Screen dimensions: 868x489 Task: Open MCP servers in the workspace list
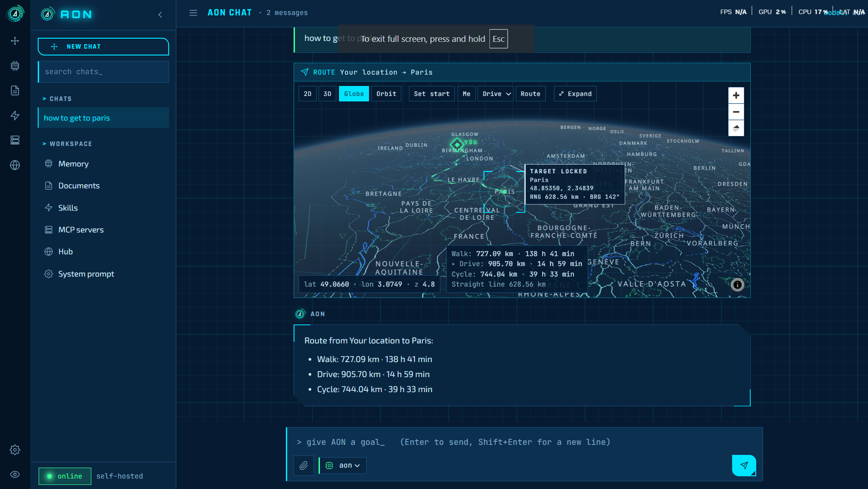point(103,230)
